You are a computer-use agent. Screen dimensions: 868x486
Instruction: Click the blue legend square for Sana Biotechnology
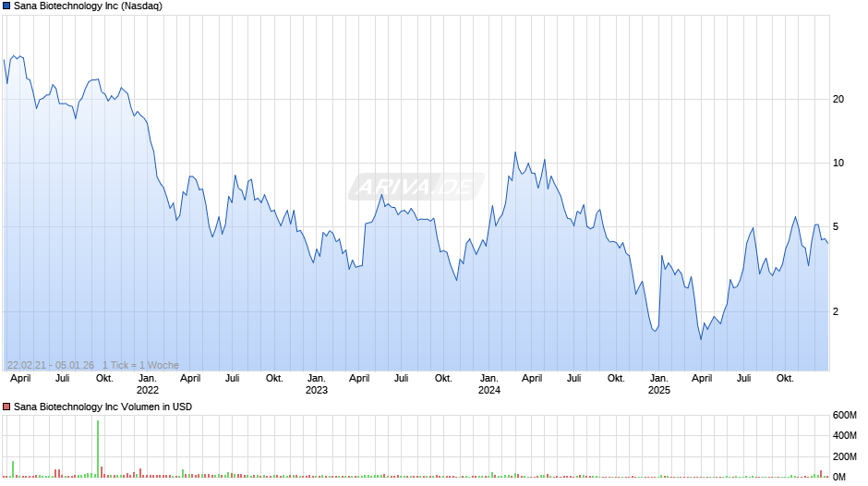tap(6, 6)
